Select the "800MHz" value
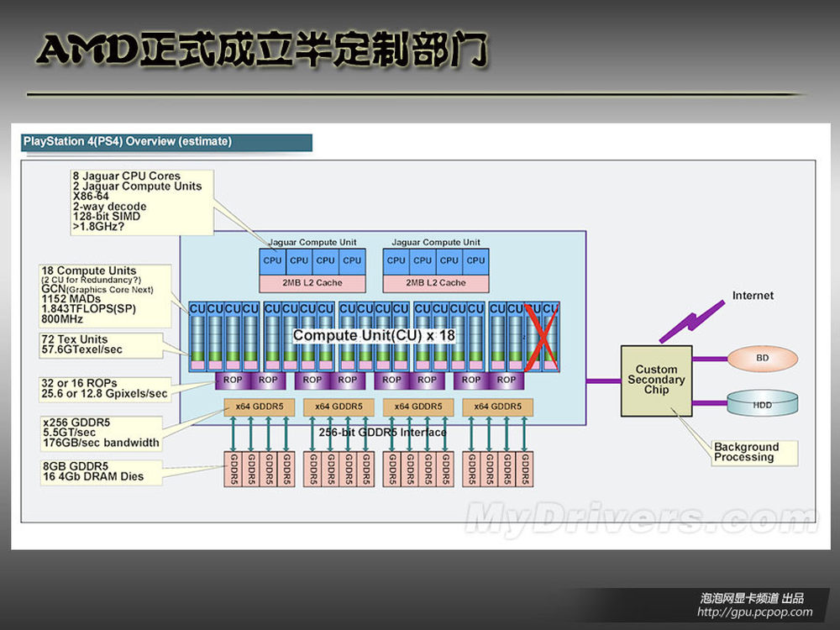Screen dimensions: 840x630 [62, 318]
